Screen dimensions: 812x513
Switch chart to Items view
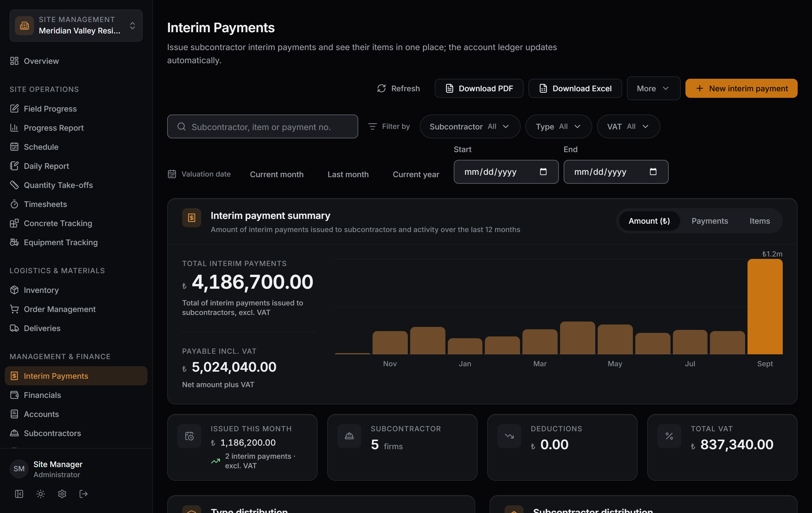tap(759, 221)
